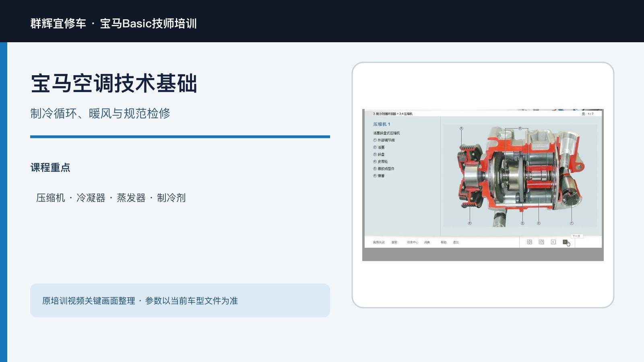Click the next page arrow icon
Screen dimensions: 644x362
point(565,242)
